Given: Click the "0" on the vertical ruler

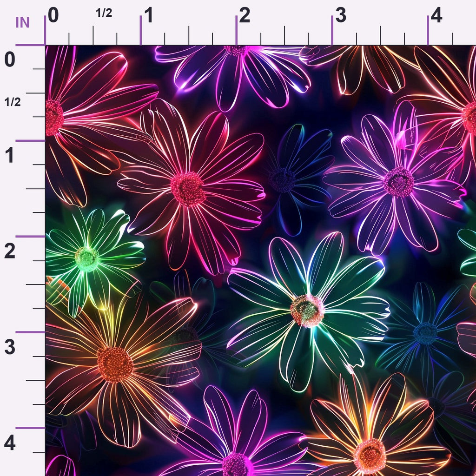Looking at the screenshot, I should 10,59.
